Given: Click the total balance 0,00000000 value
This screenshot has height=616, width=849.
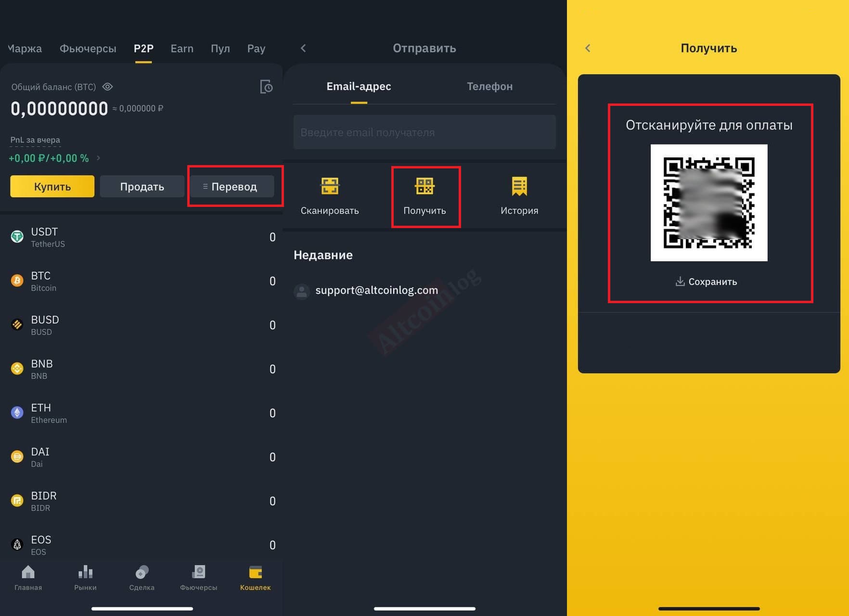Looking at the screenshot, I should [x=59, y=109].
